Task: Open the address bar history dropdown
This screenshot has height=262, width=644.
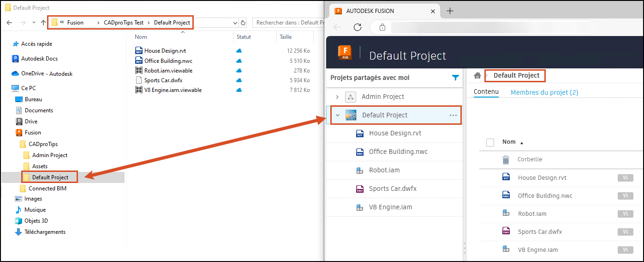Action: pos(235,23)
